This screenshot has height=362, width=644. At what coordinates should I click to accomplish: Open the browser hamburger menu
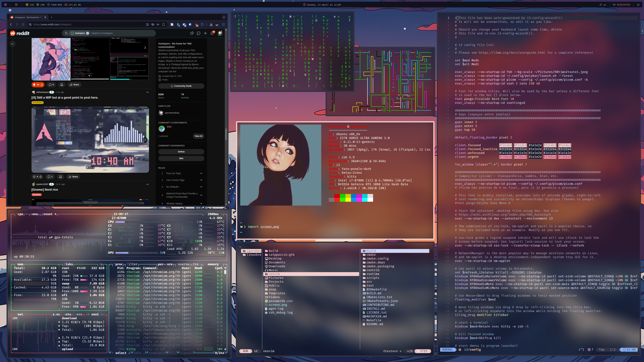click(x=223, y=24)
